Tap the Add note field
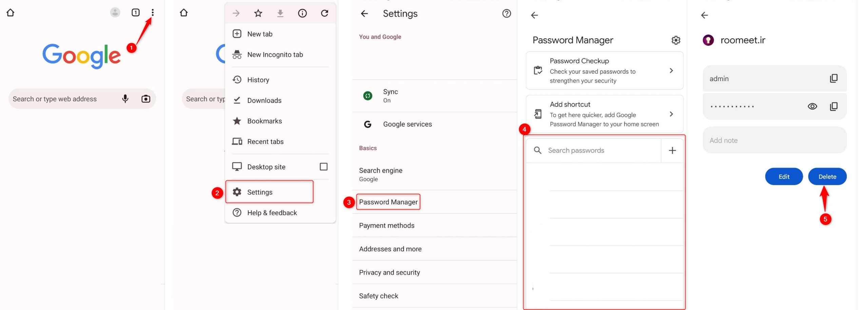This screenshot has height=310, width=868. [x=774, y=140]
